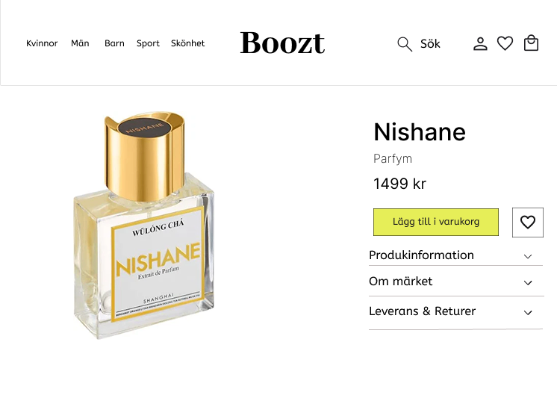Expand the Om märket chevron
Image resolution: width=557 pixels, height=398 pixels.
[528, 283]
